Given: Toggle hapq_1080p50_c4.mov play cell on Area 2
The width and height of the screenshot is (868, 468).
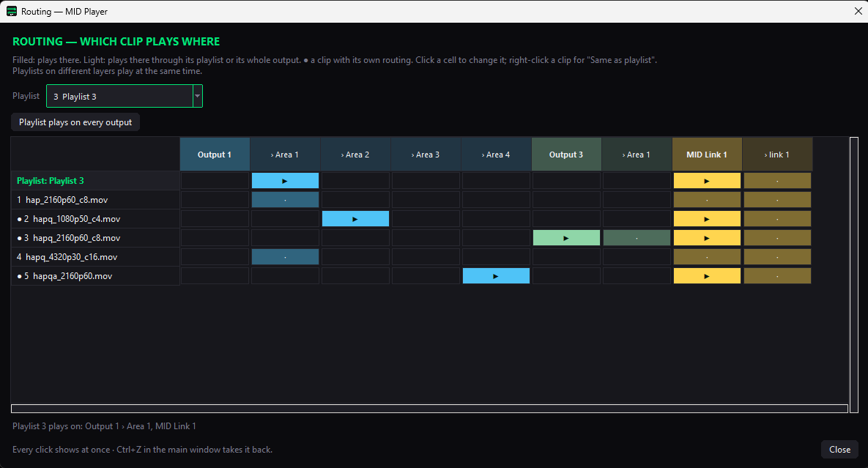Looking at the screenshot, I should click(355, 219).
